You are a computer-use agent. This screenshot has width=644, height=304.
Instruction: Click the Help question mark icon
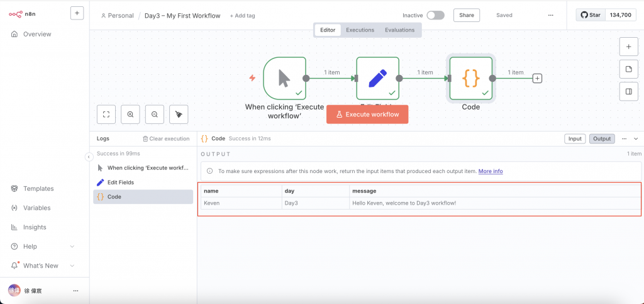point(14,247)
